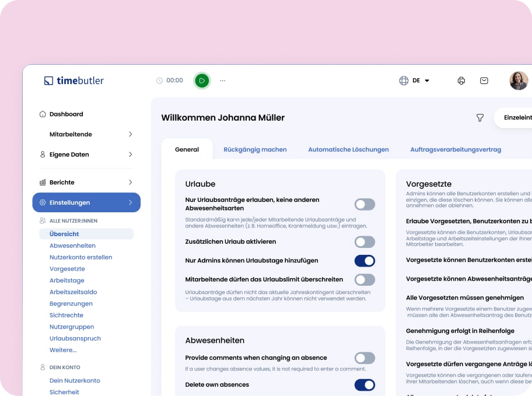
Task: Click the filter funnel icon
Action: 480,118
